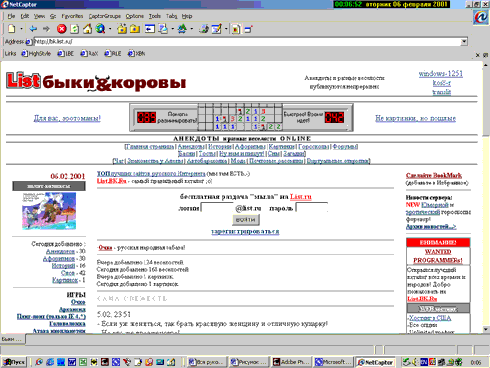Screen dimensions: 490x368
Task: Click the green tree toolbar icon
Action: pyautogui.click(x=182, y=29)
